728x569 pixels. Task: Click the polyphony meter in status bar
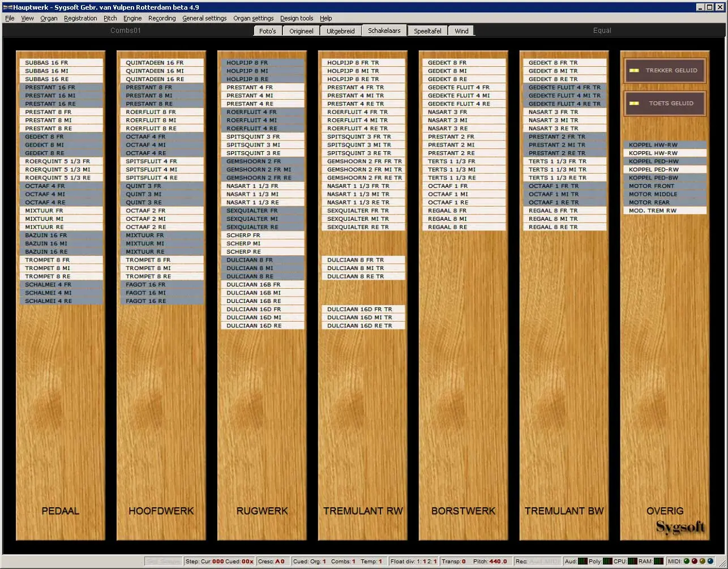[607, 561]
